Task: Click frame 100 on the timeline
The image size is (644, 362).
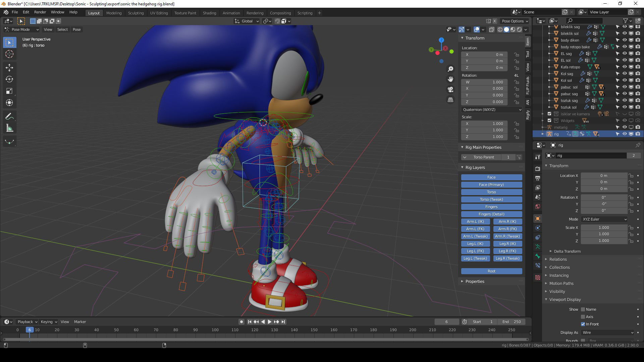Action: click(215, 330)
